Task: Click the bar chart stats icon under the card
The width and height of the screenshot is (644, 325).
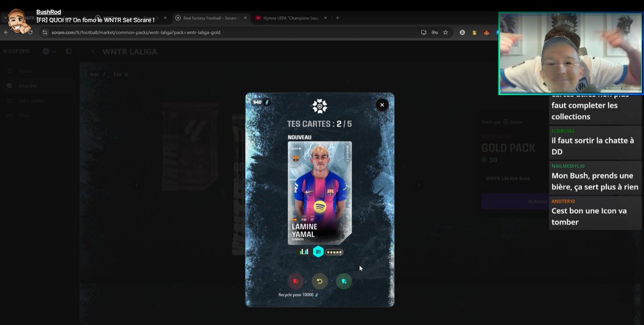Action: [x=304, y=251]
